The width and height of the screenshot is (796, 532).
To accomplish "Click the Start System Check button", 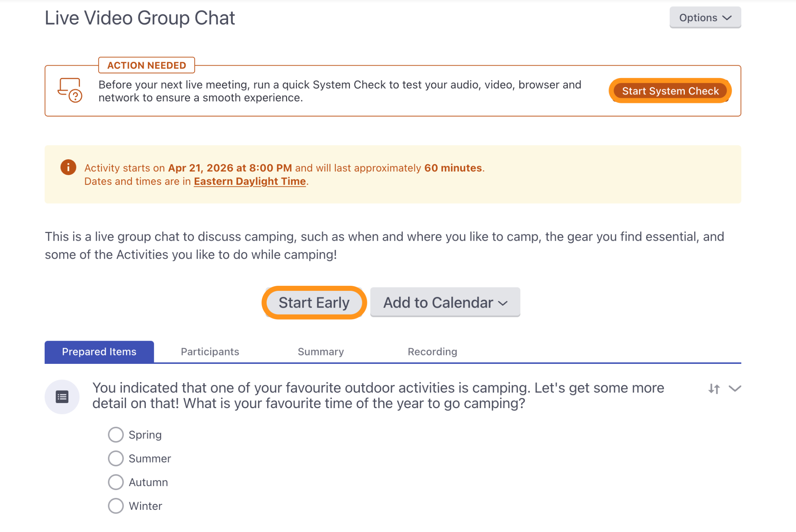I will 670,91.
